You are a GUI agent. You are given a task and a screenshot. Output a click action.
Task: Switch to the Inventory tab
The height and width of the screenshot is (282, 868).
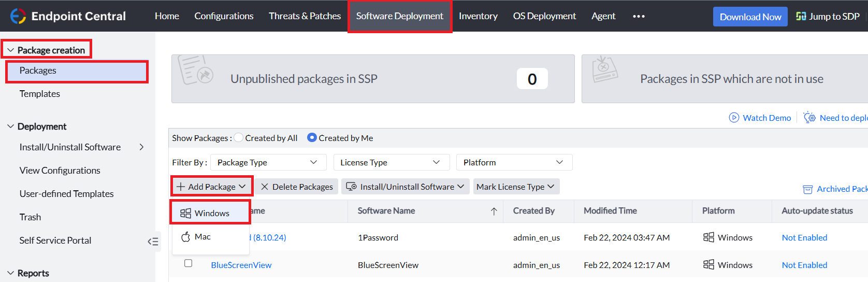click(478, 16)
